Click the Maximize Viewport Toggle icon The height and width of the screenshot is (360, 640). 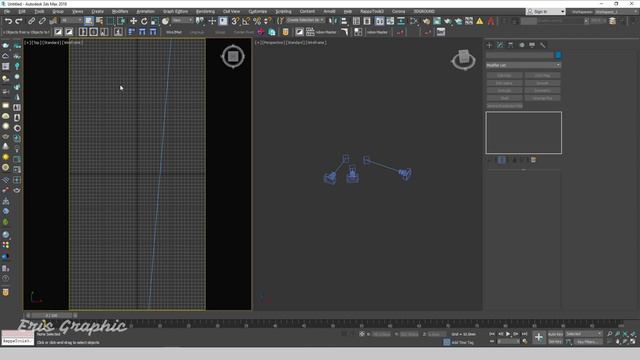click(x=633, y=342)
